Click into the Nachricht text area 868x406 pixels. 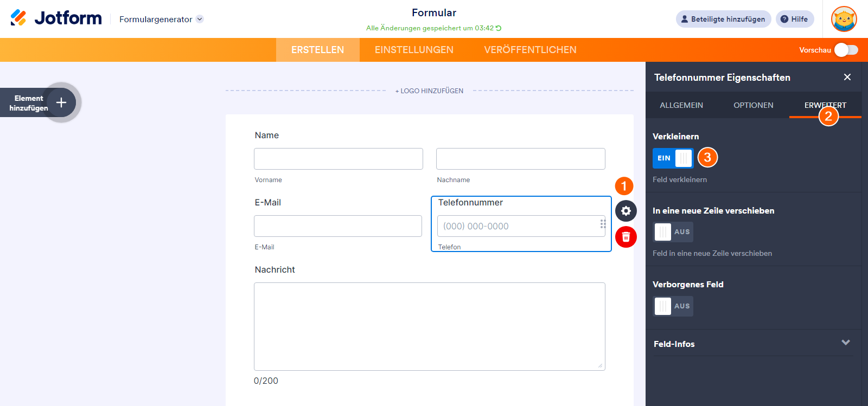tap(429, 326)
